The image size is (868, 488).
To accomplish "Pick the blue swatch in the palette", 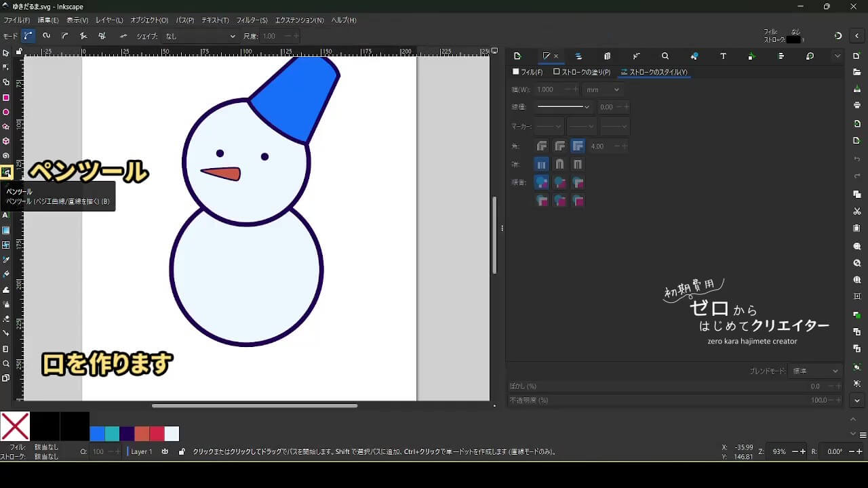I will (x=97, y=434).
